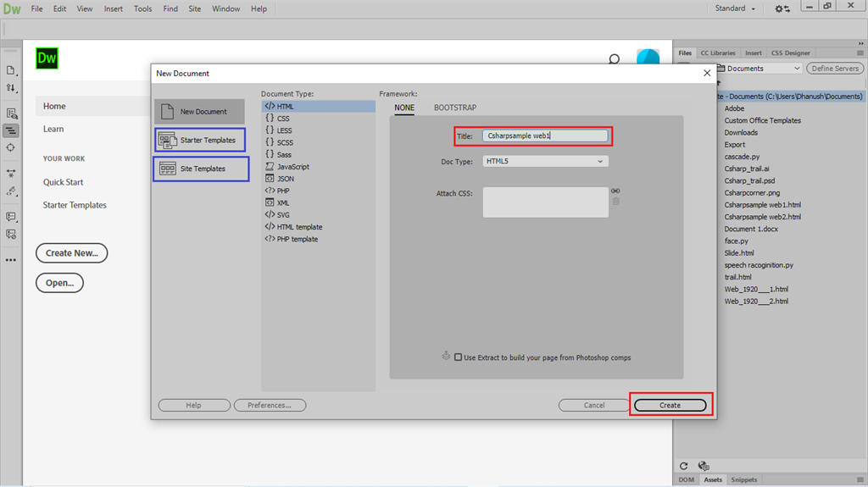Screen dimensions: 868x487
Task: Close the New Document dialog with X
Action: tap(707, 73)
